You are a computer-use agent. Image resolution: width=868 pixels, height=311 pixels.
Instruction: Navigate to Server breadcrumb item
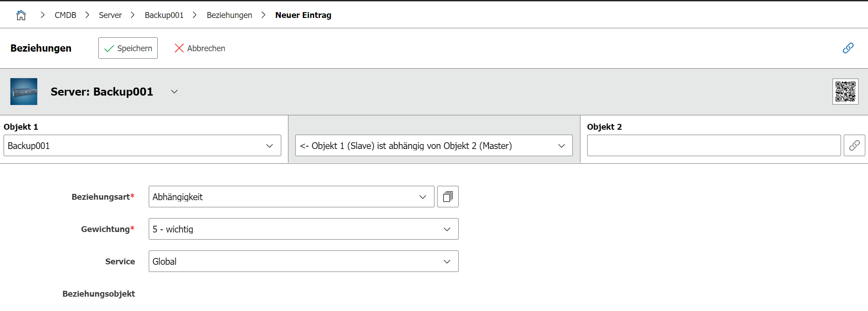[x=110, y=15]
